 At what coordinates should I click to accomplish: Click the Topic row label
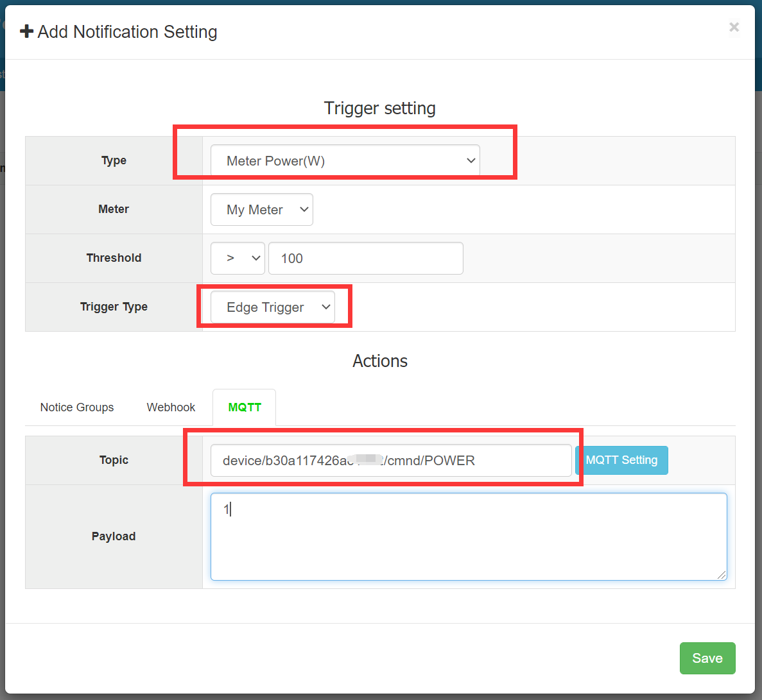point(114,460)
